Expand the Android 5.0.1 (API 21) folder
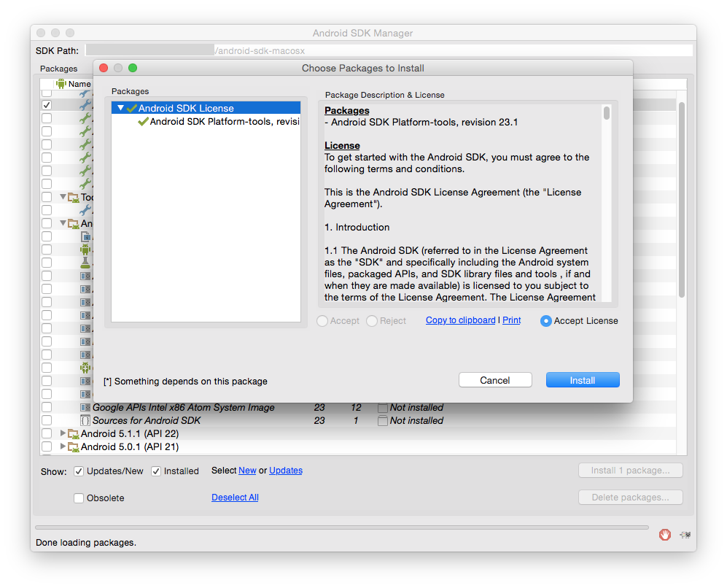Image resolution: width=727 pixels, height=588 pixels. [63, 446]
